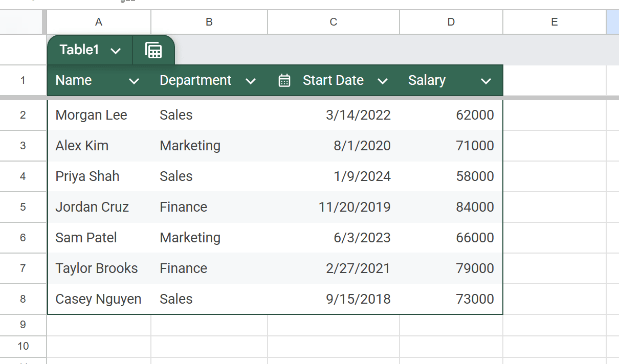Select Morgan Lee's Sales department cell
This screenshot has width=619, height=364.
(209, 115)
